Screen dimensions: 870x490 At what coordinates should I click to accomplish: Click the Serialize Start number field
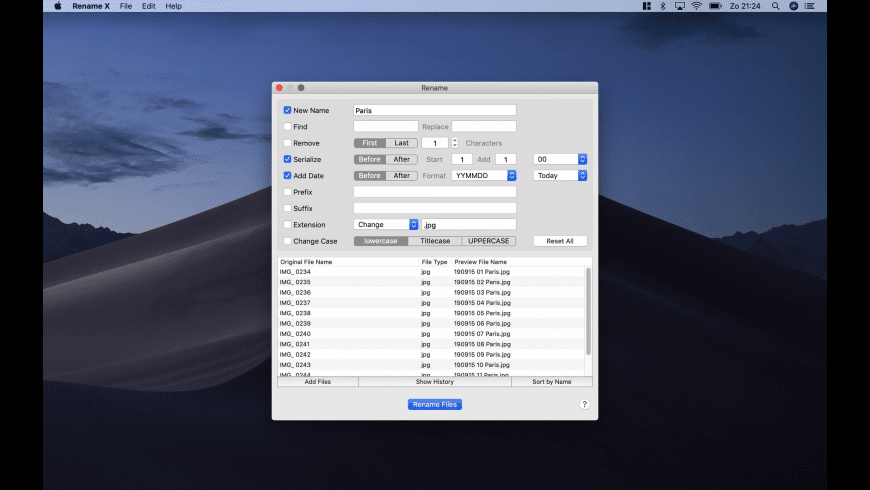point(462,159)
